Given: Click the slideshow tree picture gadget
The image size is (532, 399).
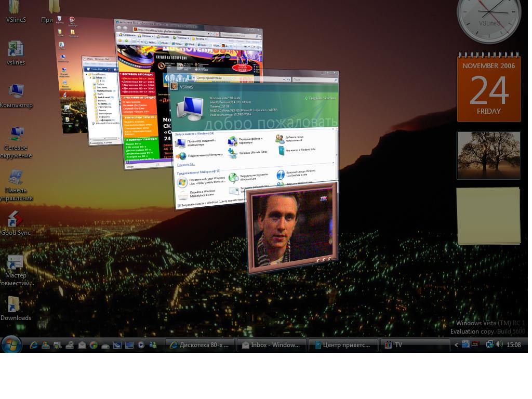Looking at the screenshot, I should point(488,155).
